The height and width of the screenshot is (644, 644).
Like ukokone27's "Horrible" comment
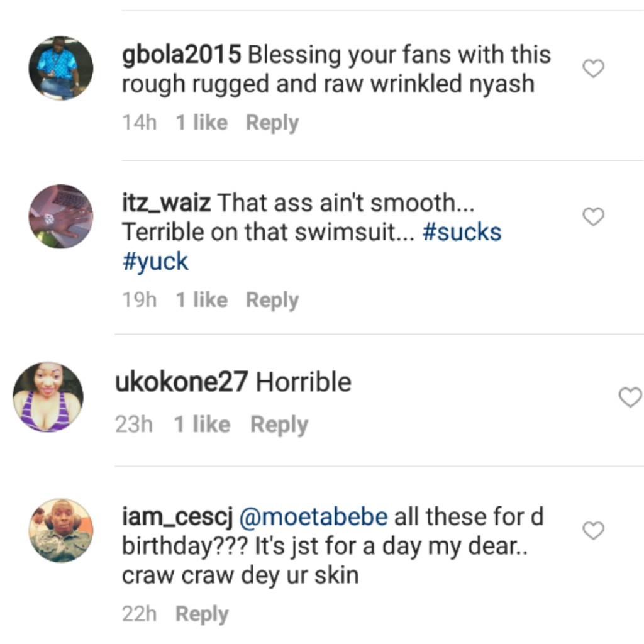click(630, 397)
